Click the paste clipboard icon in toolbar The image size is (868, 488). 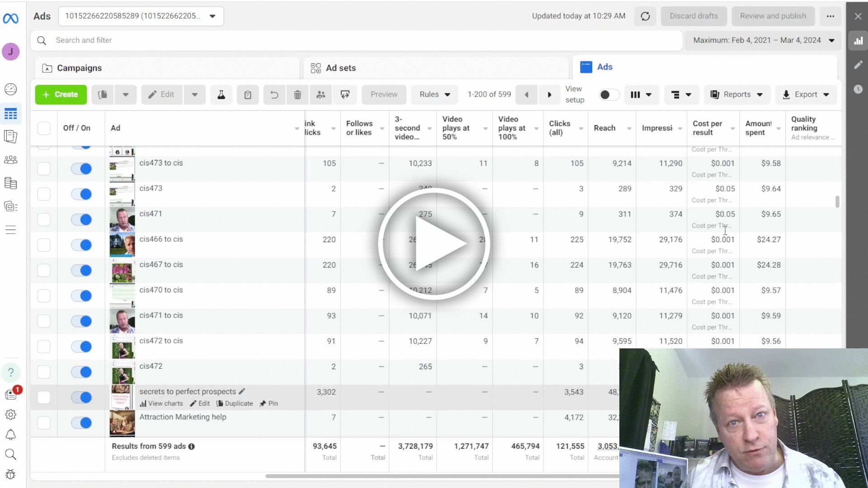tap(248, 94)
